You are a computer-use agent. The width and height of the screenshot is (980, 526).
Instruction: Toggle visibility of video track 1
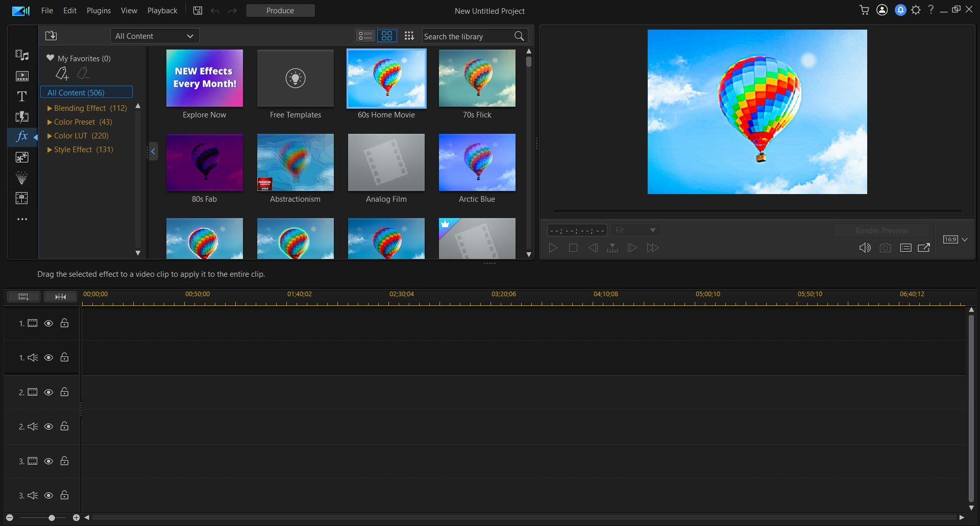(48, 323)
